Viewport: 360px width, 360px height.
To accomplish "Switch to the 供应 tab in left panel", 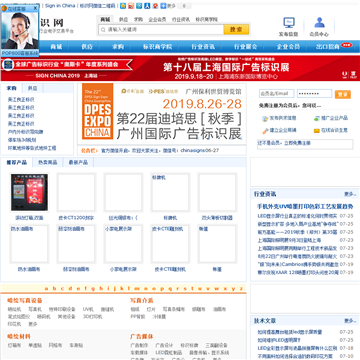I will 32,88.
